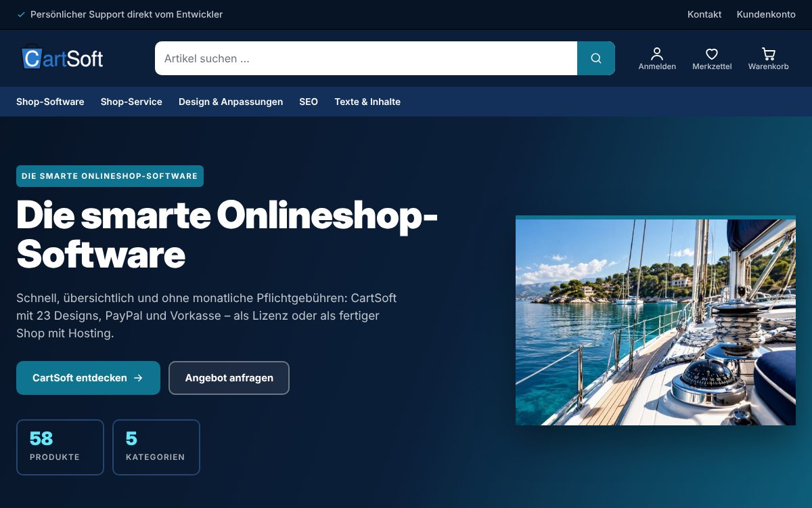Select Design & Anpassungen in navigation

coord(231,102)
